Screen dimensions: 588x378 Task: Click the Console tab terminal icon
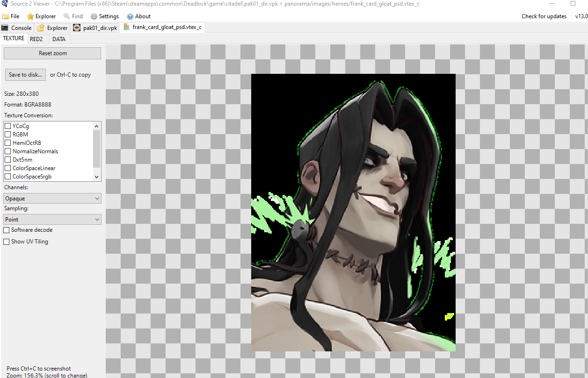click(5, 28)
